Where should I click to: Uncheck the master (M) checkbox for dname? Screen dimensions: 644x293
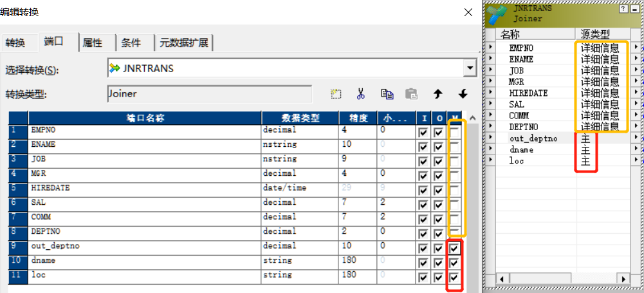coord(454,263)
